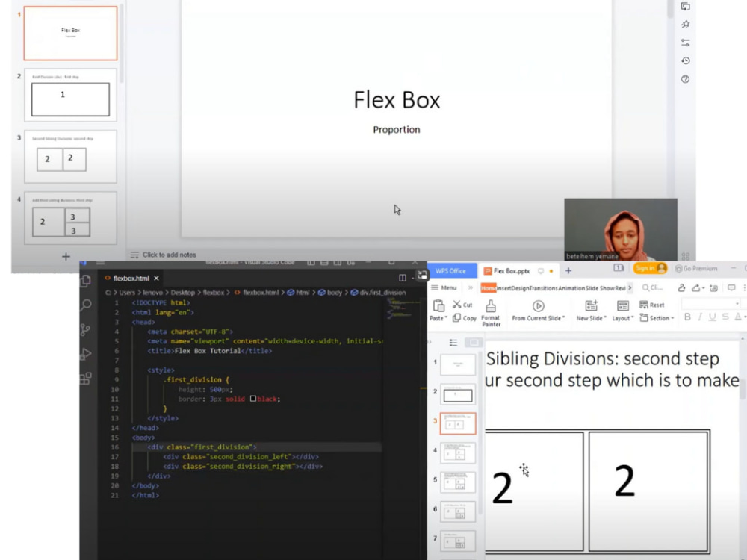The width and height of the screenshot is (747, 560).
Task: Select the Home ribbon tab
Action: tap(489, 288)
